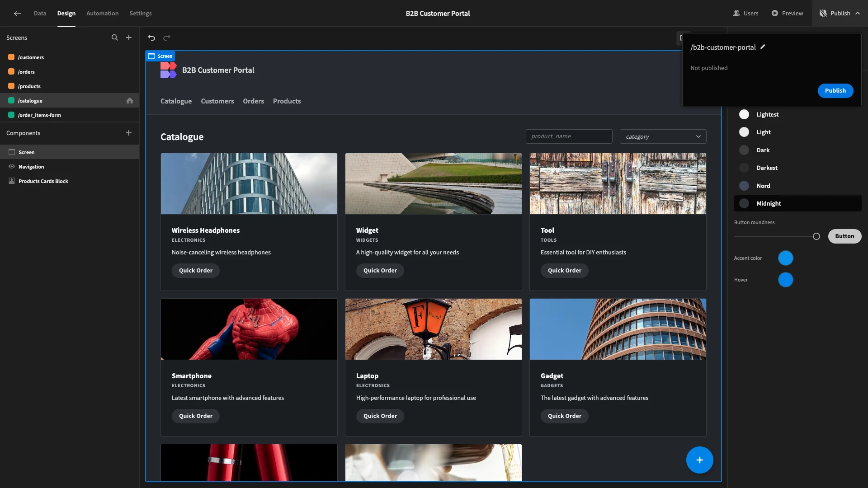The height and width of the screenshot is (488, 868).
Task: Open the Accent color swatch
Action: tap(785, 258)
